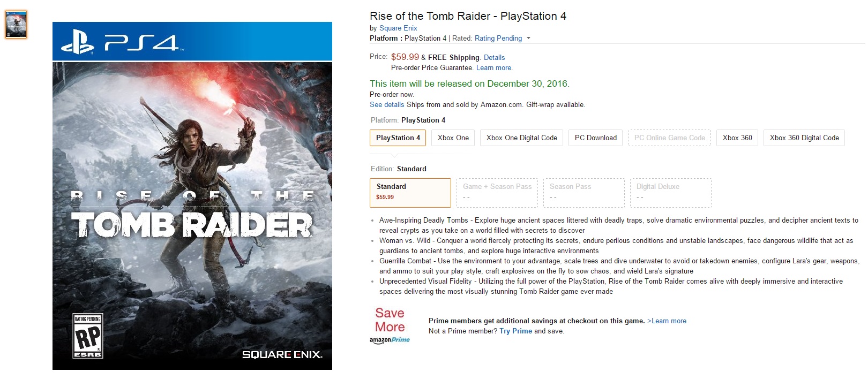The image size is (868, 380).
Task: Choose the Xbox One platform
Action: 453,138
